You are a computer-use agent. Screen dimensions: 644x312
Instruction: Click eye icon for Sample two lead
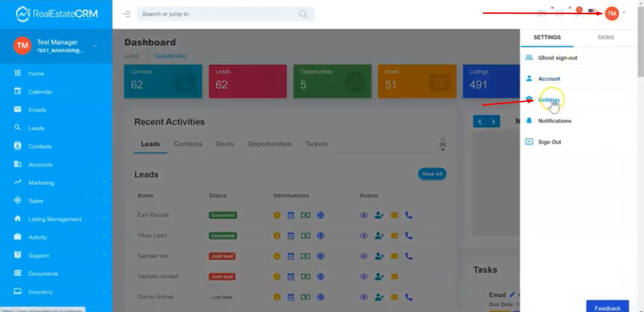(364, 256)
